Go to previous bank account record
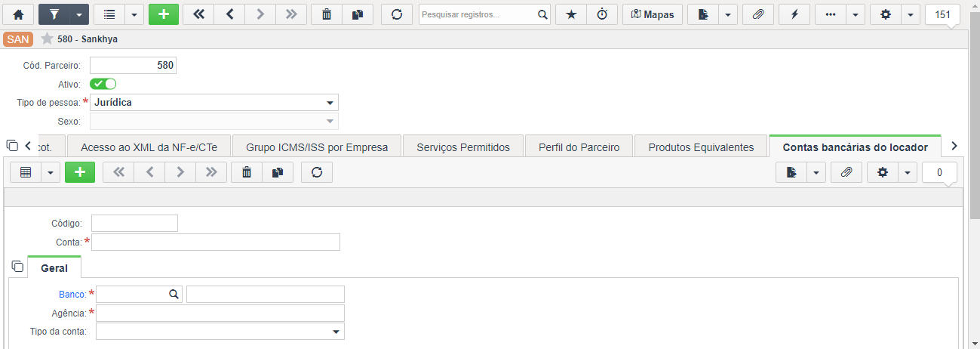 coord(149,172)
